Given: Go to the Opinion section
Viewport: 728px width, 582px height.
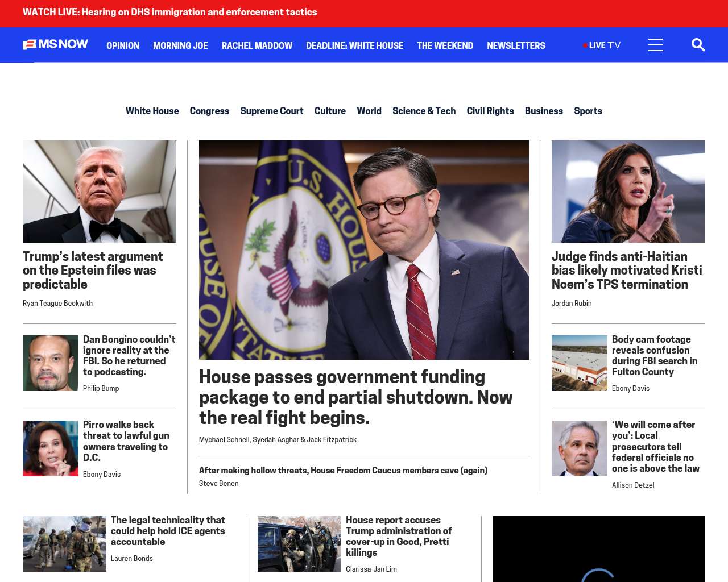Looking at the screenshot, I should [123, 45].
